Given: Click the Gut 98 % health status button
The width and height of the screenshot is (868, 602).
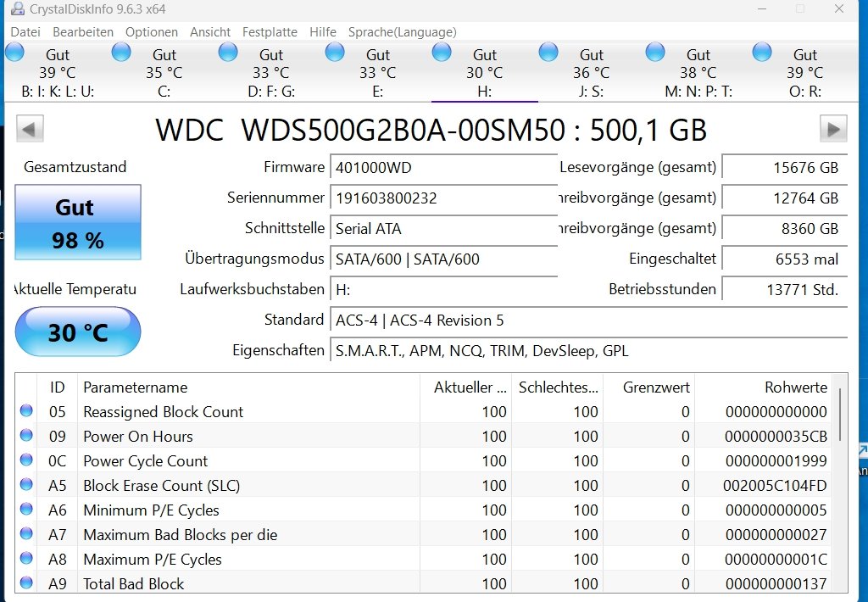Looking at the screenshot, I should [78, 223].
